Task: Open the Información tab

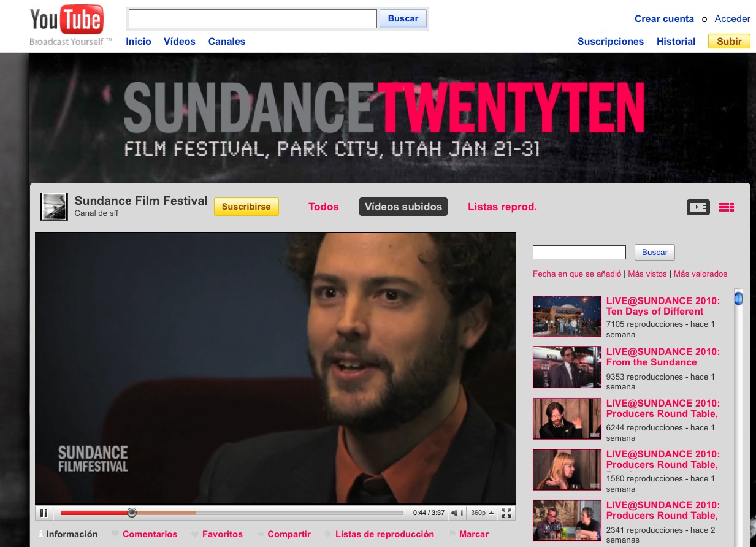Action: [x=67, y=534]
